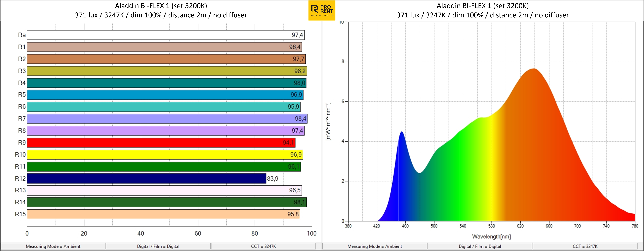This screenshot has width=644, height=251.
Task: Click the R3 olive bar 98,2
Action: click(167, 71)
